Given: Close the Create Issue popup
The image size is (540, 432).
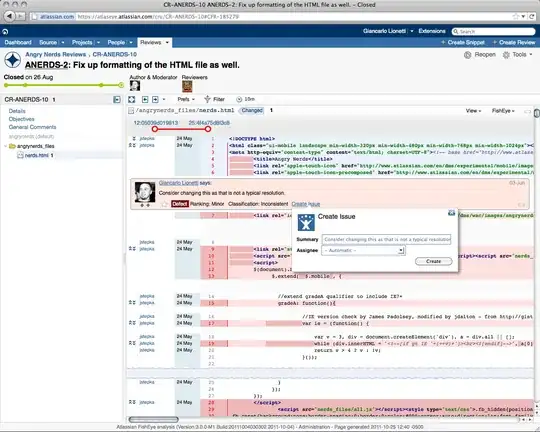Looking at the screenshot, I should [451, 213].
